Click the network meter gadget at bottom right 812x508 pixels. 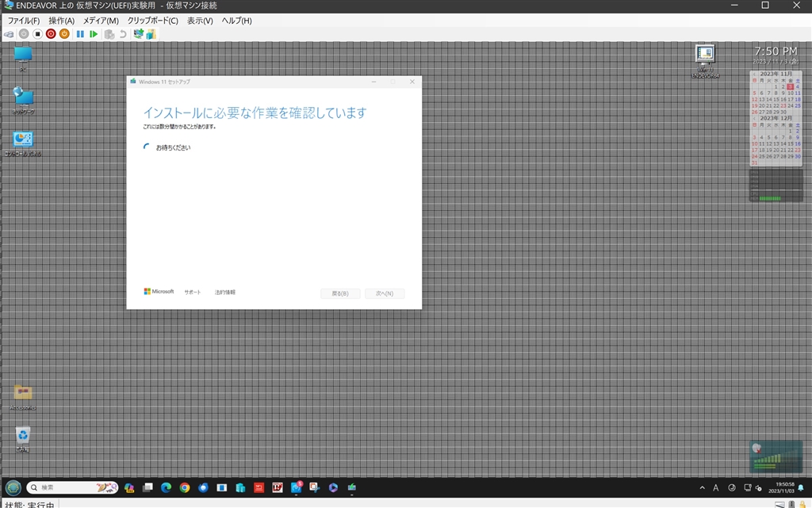coord(776,456)
